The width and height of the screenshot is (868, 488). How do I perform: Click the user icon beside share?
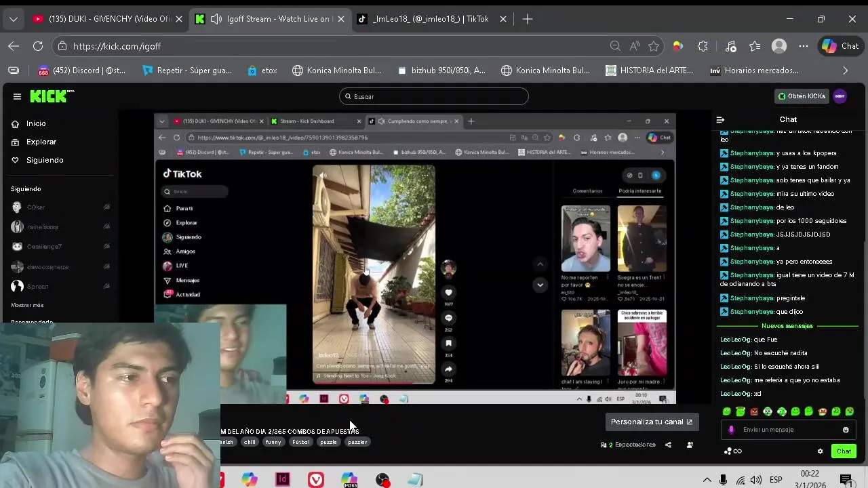tap(690, 445)
